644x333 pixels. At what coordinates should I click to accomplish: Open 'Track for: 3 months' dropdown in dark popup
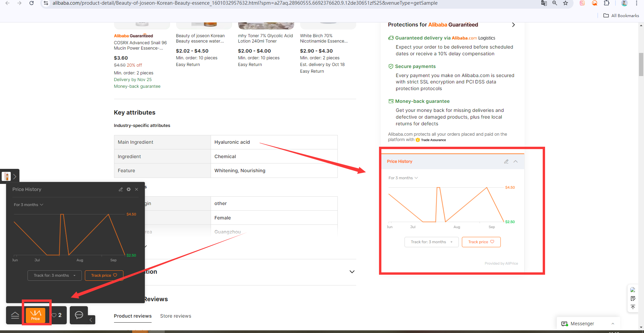point(54,275)
